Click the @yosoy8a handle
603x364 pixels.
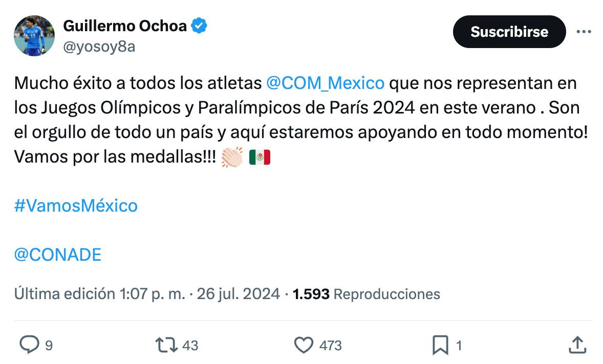click(100, 47)
